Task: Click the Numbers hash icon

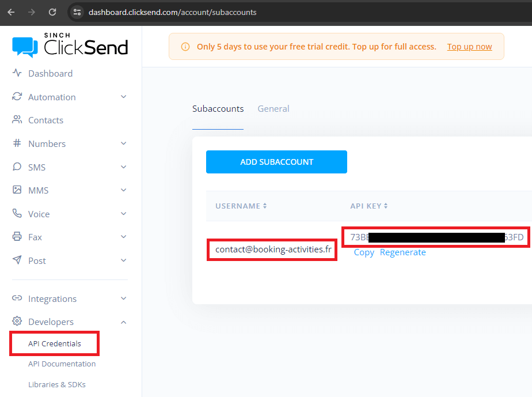Action: coord(17,143)
